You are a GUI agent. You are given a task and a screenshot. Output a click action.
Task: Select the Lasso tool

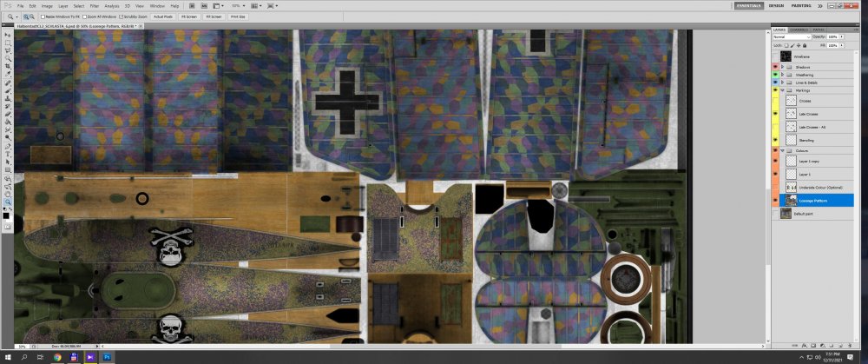click(x=8, y=50)
